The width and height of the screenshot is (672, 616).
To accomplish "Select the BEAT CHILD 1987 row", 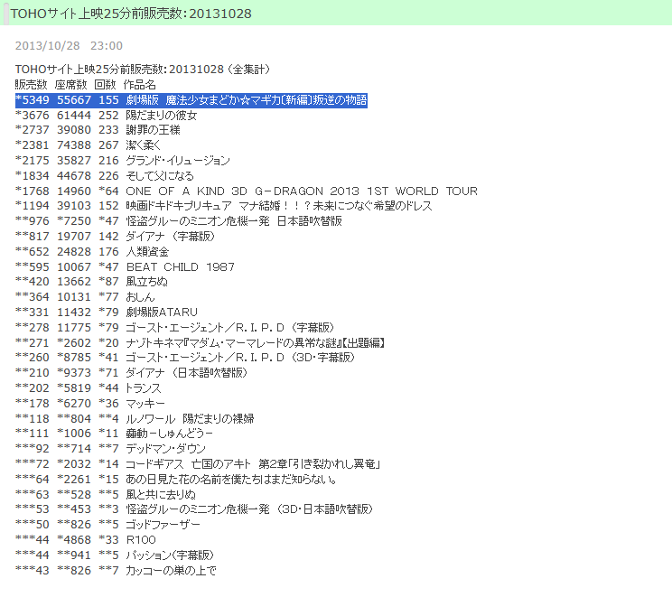I will click(x=125, y=266).
